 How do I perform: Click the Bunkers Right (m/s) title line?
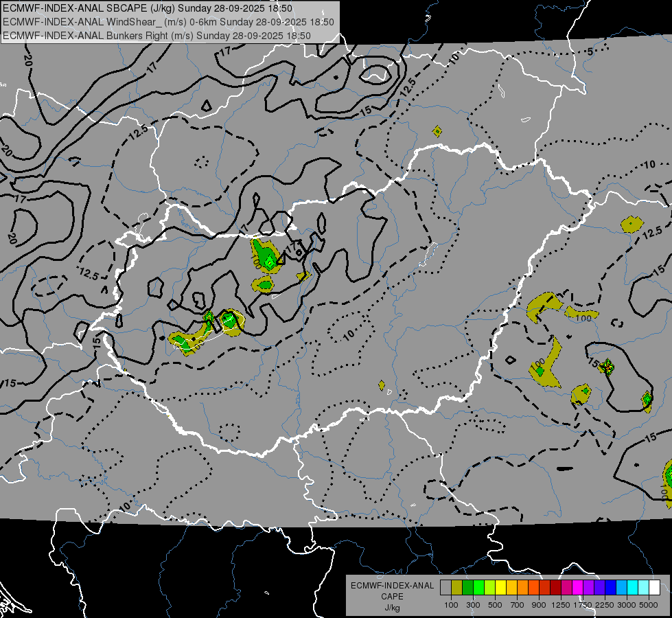157,36
